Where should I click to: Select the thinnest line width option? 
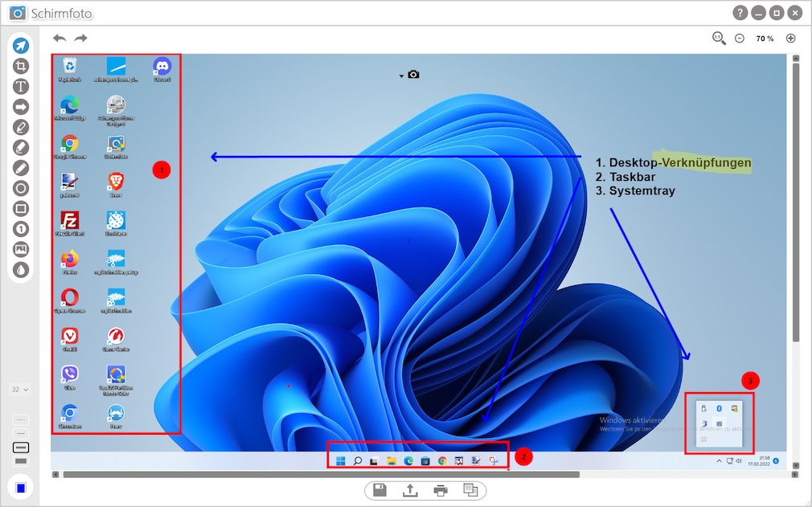click(21, 419)
